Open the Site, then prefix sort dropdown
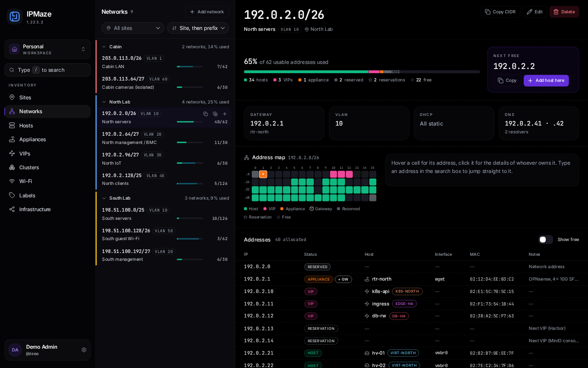588x368 pixels. [198, 28]
